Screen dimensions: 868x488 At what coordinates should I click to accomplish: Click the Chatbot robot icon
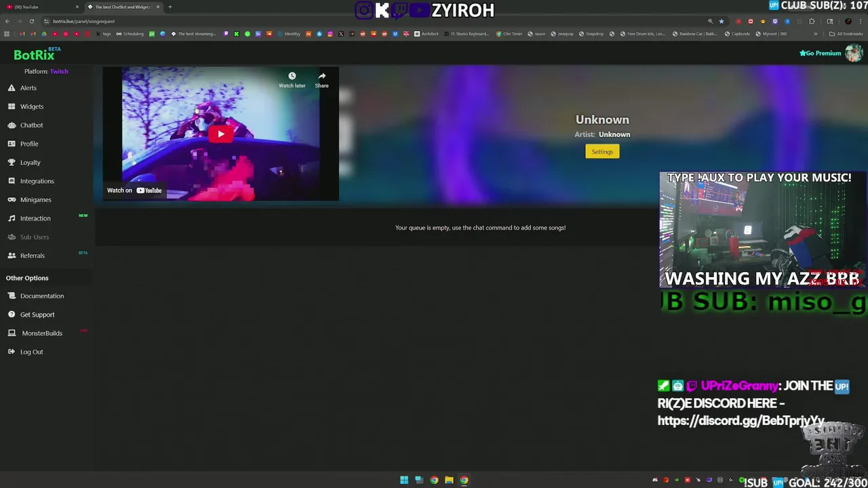click(12, 125)
